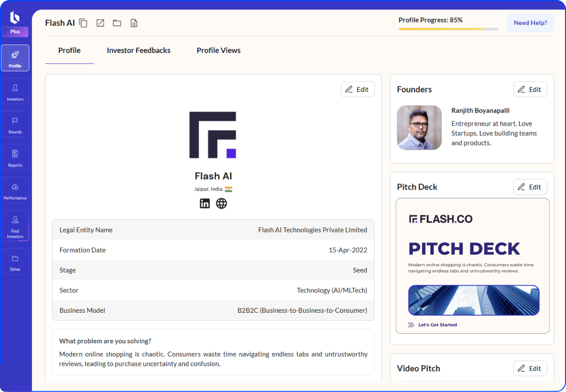The width and height of the screenshot is (566, 392).
Task: Click the document icon in header
Action: coord(134,23)
